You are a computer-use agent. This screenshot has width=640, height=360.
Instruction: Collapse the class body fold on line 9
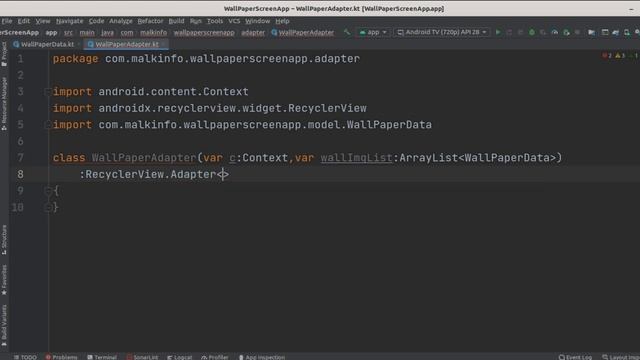(48, 191)
